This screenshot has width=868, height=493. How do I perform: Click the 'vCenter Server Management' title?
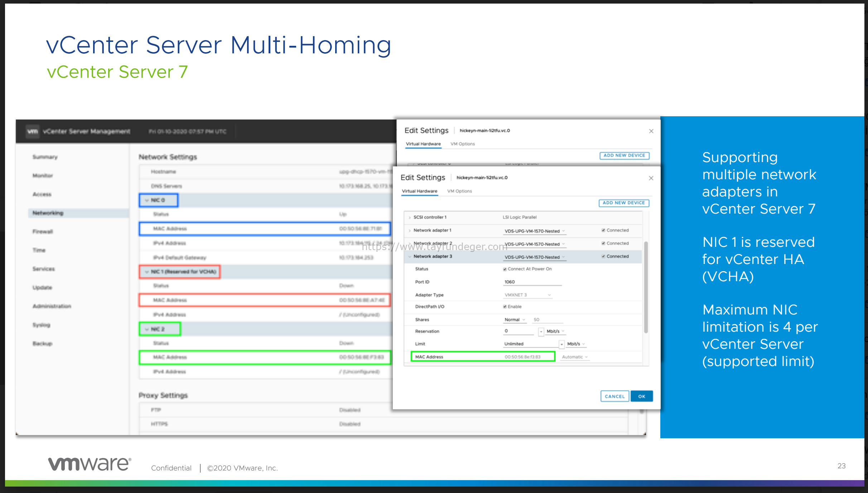click(87, 131)
